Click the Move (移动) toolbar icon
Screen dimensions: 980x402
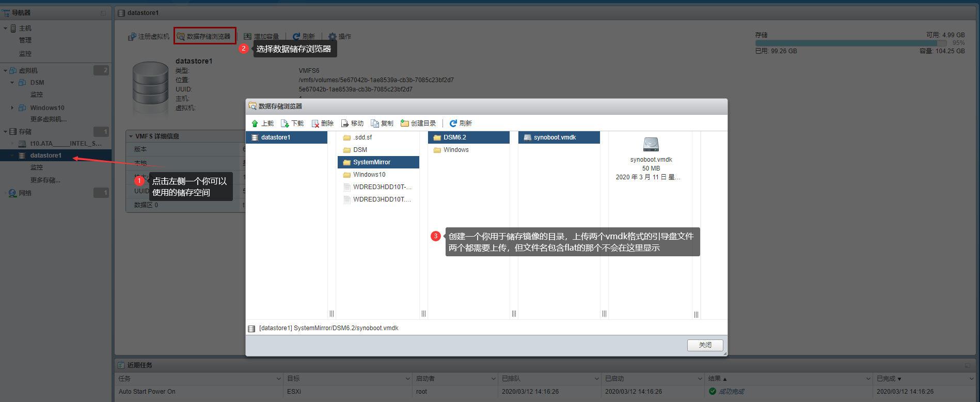coord(345,123)
